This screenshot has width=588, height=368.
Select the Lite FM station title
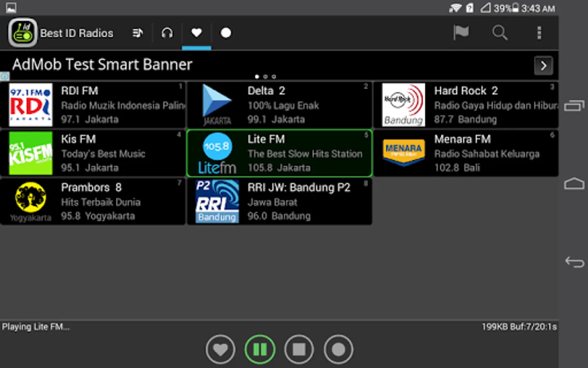(266, 139)
